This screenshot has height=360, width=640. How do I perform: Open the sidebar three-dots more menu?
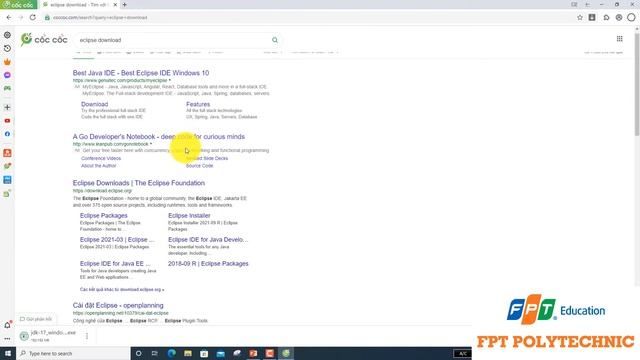pos(7,339)
